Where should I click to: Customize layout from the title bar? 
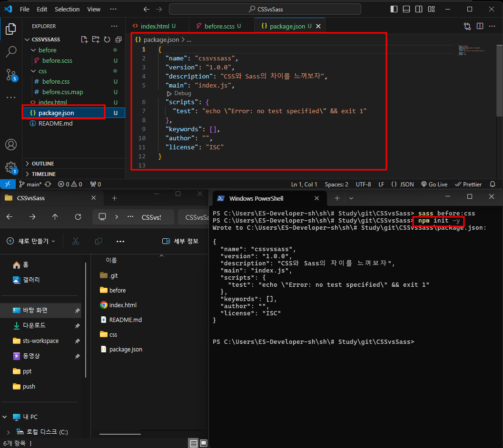[x=431, y=9]
